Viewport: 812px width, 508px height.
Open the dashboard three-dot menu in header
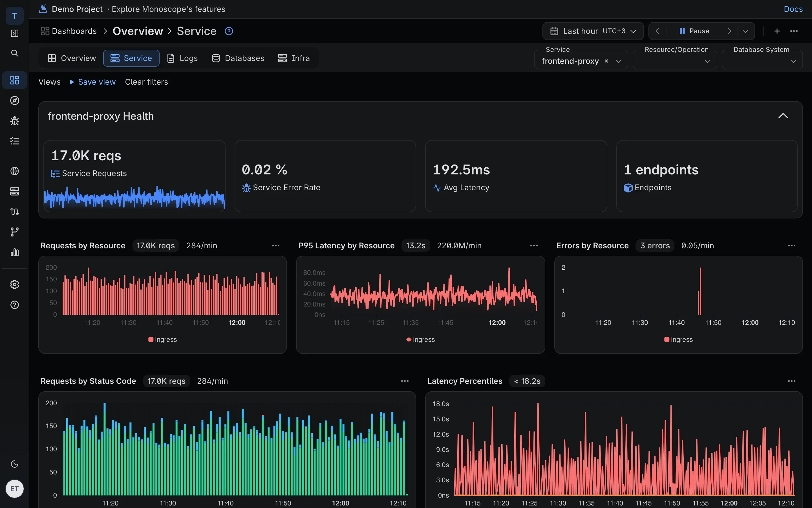(794, 31)
